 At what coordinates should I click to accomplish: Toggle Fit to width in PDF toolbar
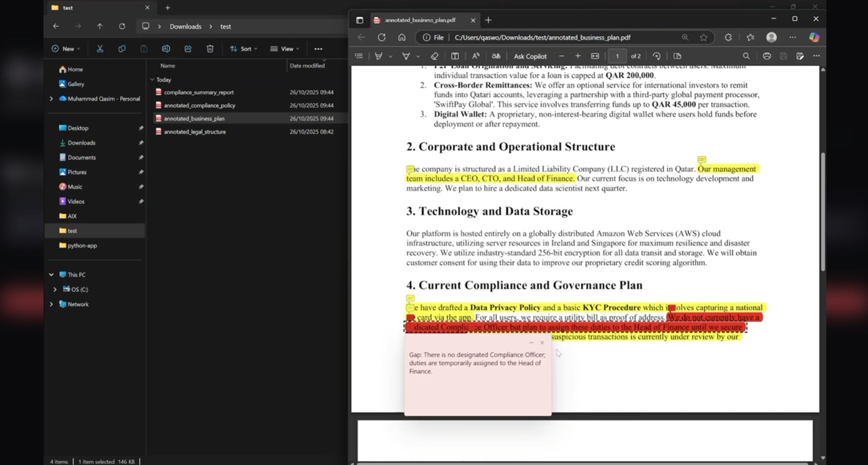pos(595,56)
